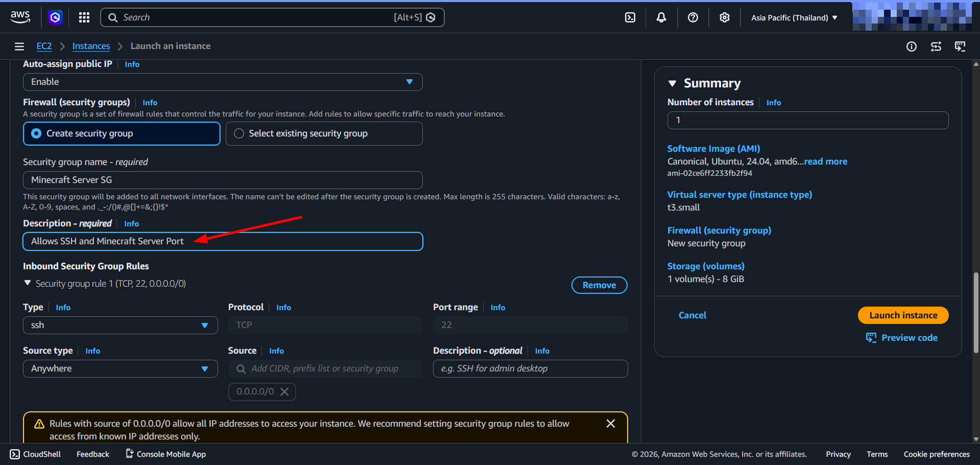Open Virtual server type (instance type) link
The height and width of the screenshot is (465, 980).
pos(739,195)
